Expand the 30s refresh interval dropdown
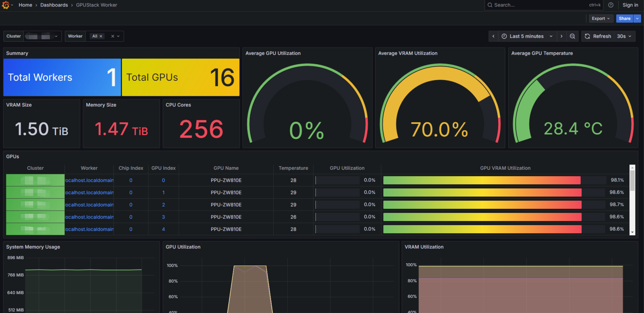 pyautogui.click(x=624, y=36)
